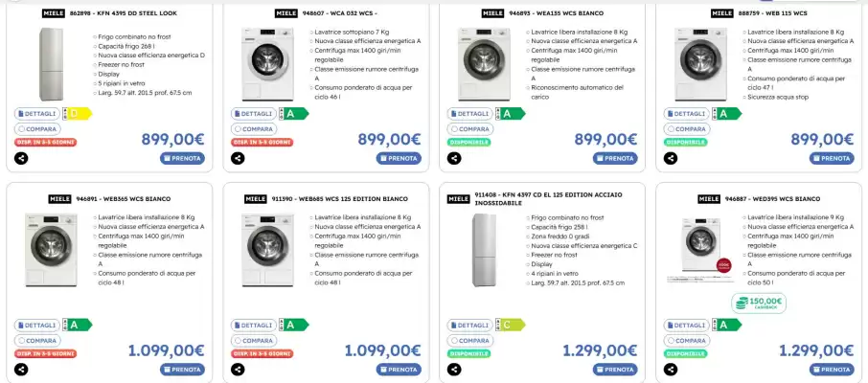Viewport: 868px width, 383px height.
Task: Click share icon for WEA135 WCS Bianco
Action: coord(453,159)
